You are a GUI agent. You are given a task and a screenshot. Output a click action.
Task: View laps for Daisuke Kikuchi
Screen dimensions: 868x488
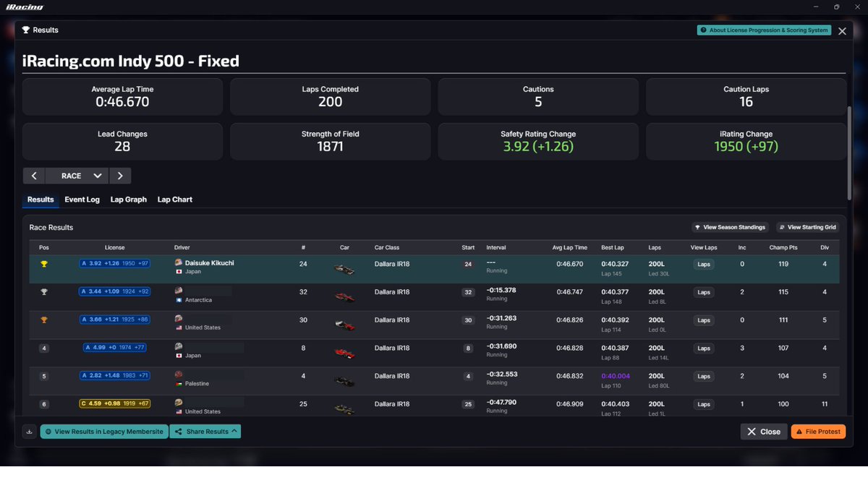(x=704, y=265)
